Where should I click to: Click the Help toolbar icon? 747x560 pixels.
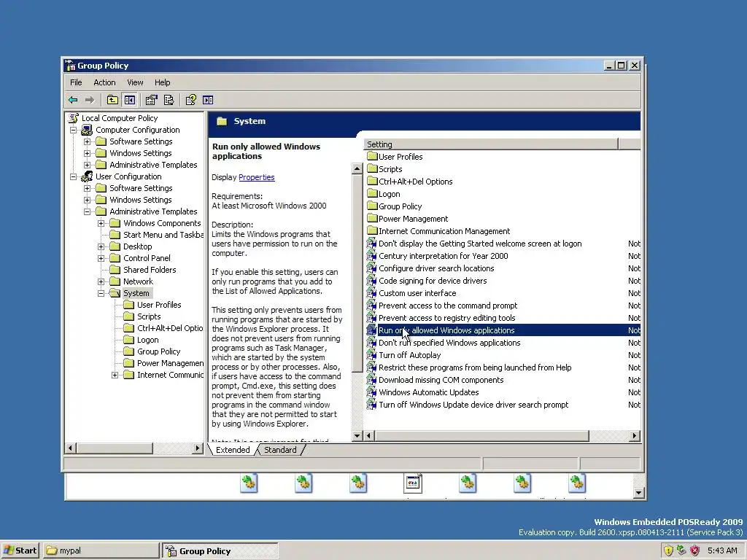tap(191, 99)
